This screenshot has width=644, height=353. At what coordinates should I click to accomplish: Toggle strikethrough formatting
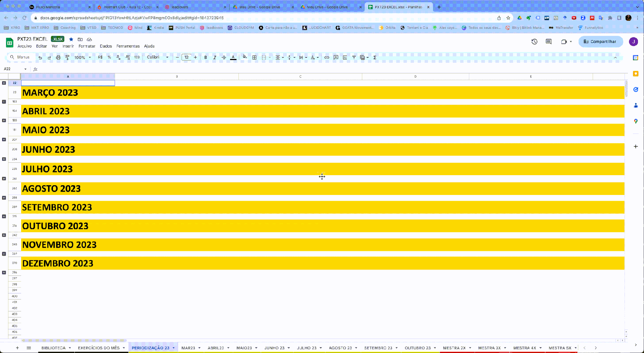(x=224, y=57)
